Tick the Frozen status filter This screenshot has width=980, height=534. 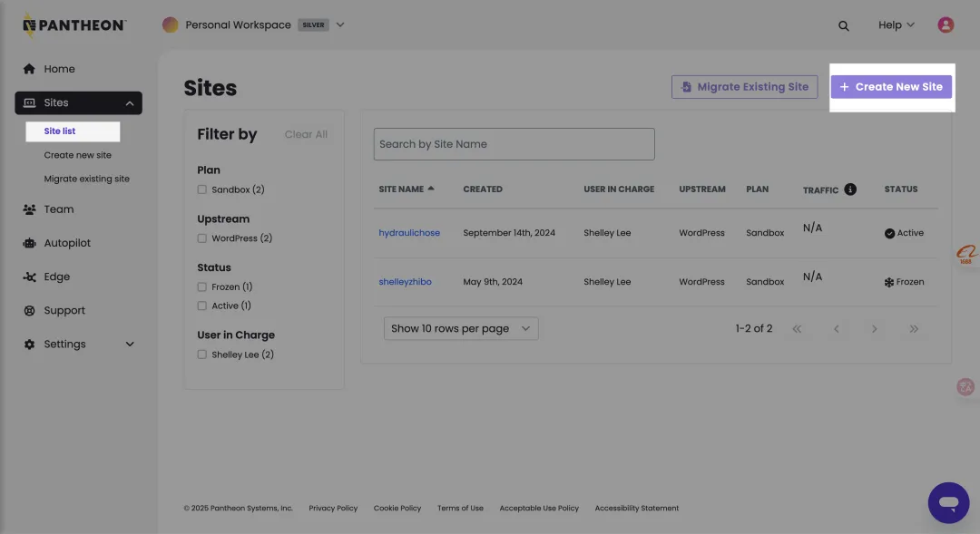click(x=202, y=287)
